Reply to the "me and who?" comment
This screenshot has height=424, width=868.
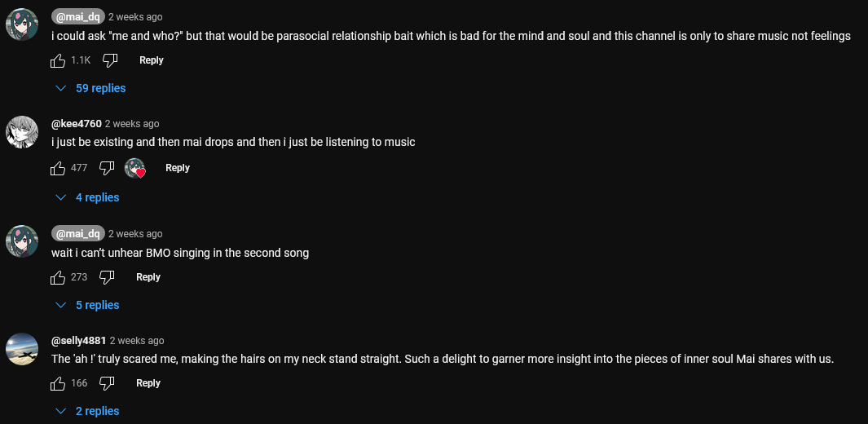coord(151,60)
